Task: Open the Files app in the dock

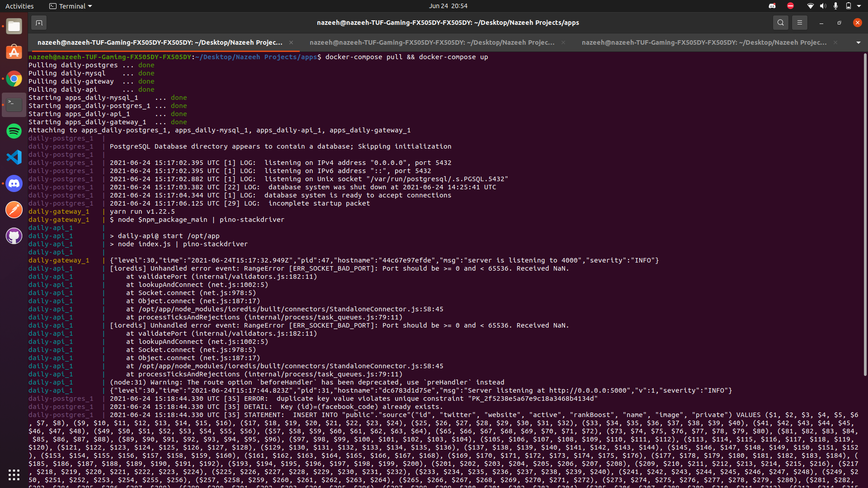Action: tap(14, 27)
